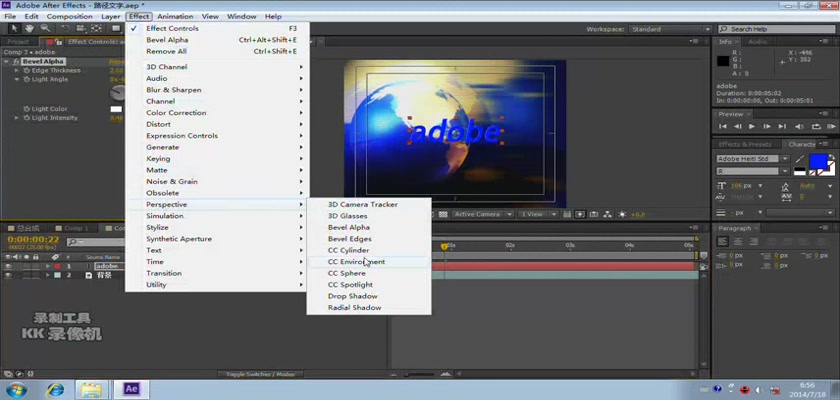Viewport: 840px width, 400px height.
Task: Open 1 View layout dropdown
Action: tap(538, 214)
